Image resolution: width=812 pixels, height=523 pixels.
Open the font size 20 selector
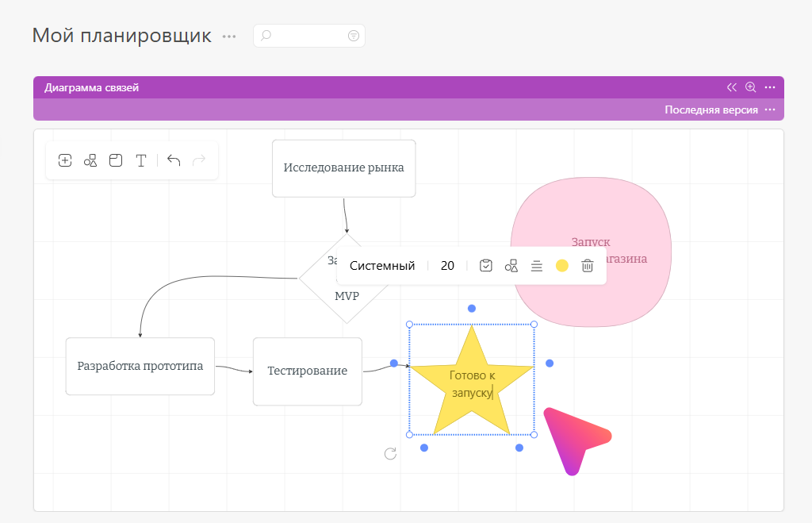447,265
